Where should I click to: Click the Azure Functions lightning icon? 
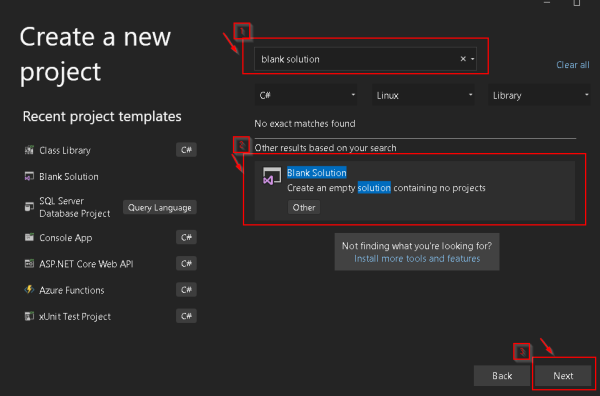29,290
